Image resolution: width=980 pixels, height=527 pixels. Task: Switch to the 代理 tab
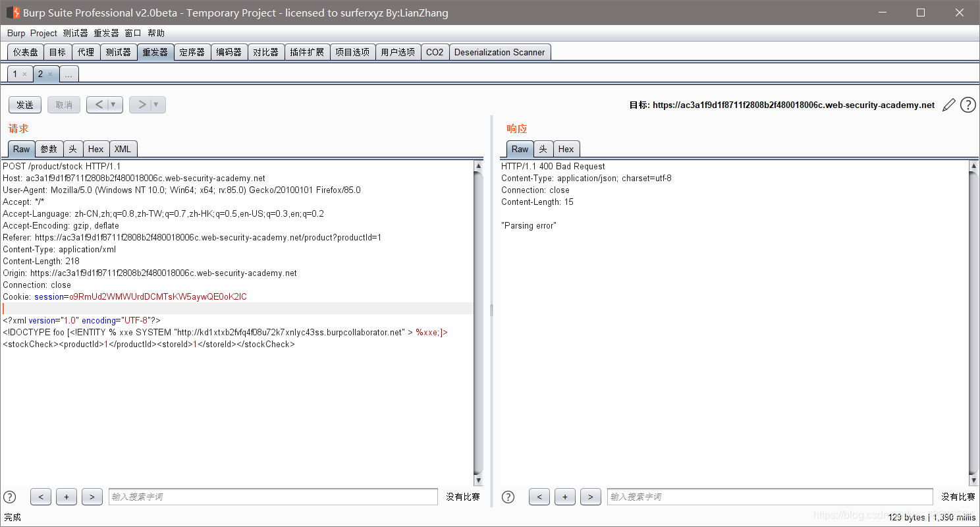click(x=86, y=52)
